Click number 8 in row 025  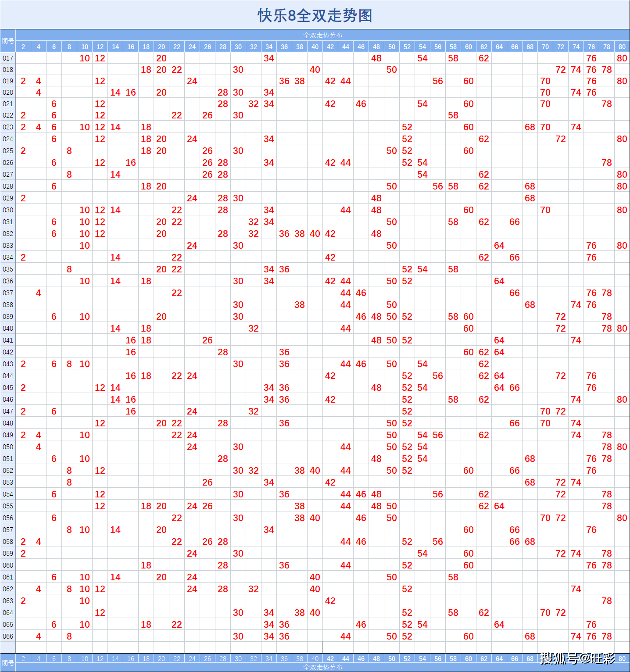69,151
